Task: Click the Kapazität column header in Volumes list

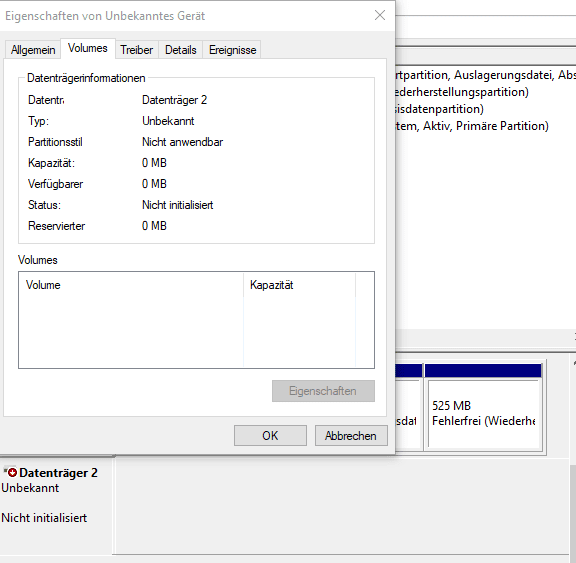Action: point(299,285)
